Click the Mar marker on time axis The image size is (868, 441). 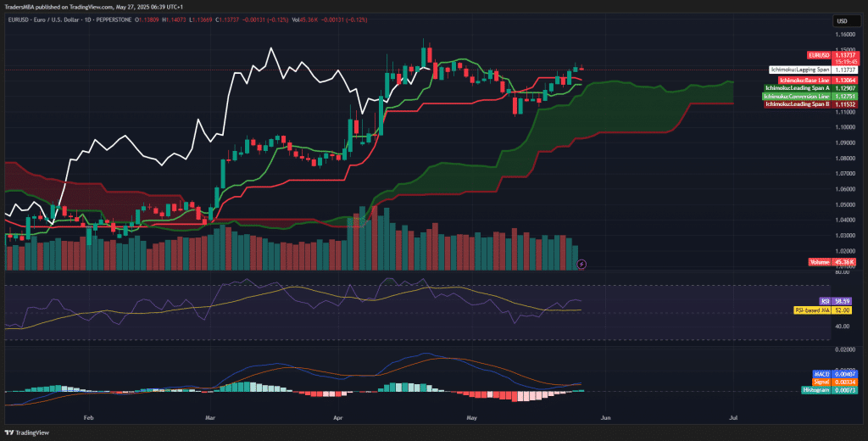210,418
